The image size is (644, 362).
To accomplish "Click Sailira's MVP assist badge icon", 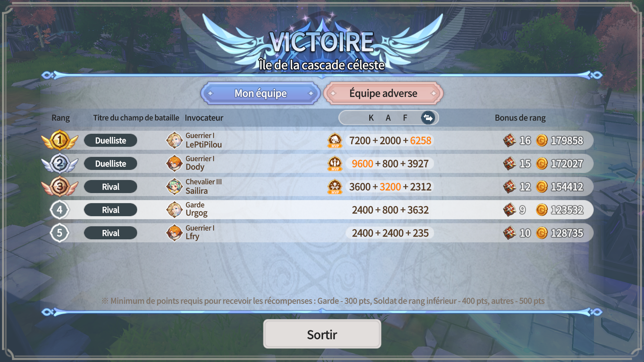I will (x=335, y=187).
